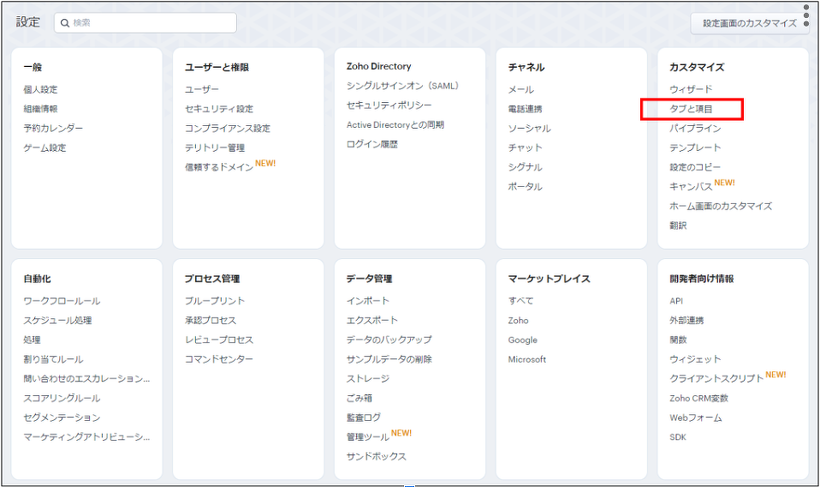Screen dimensions: 820x487
Task: Open 信頼するドメイン link marked NEW
Action: [x=219, y=167]
